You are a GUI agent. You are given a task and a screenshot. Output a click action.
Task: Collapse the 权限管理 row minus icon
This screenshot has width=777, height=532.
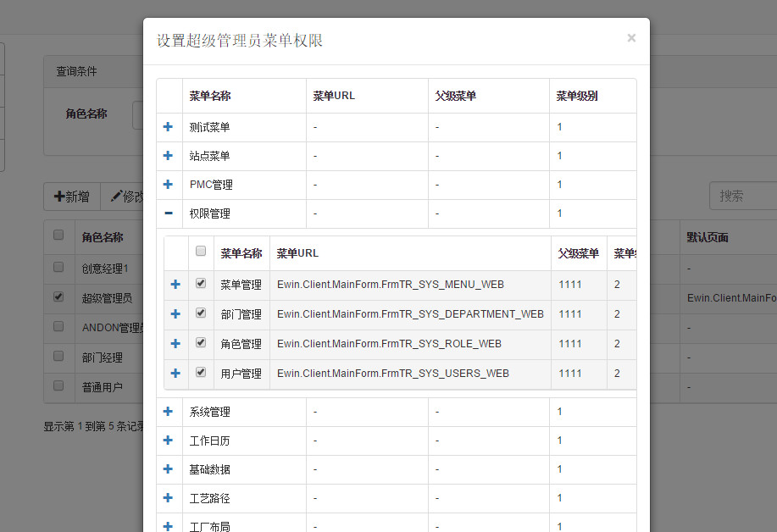[x=168, y=213]
